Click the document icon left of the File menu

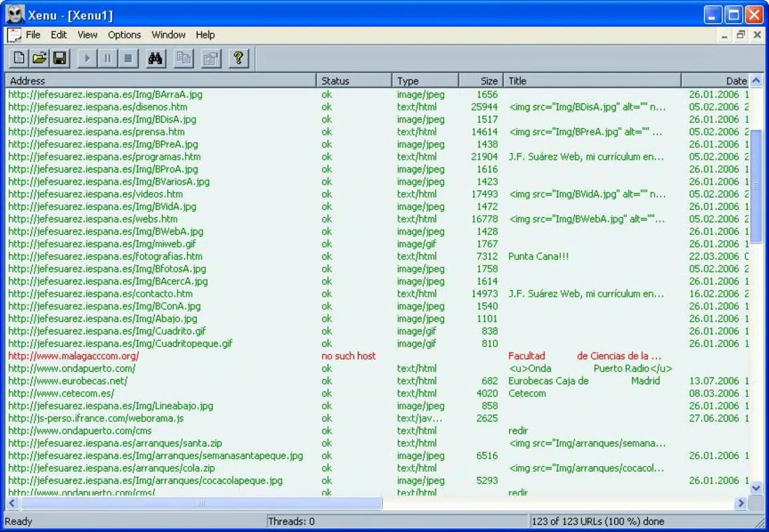coord(14,35)
